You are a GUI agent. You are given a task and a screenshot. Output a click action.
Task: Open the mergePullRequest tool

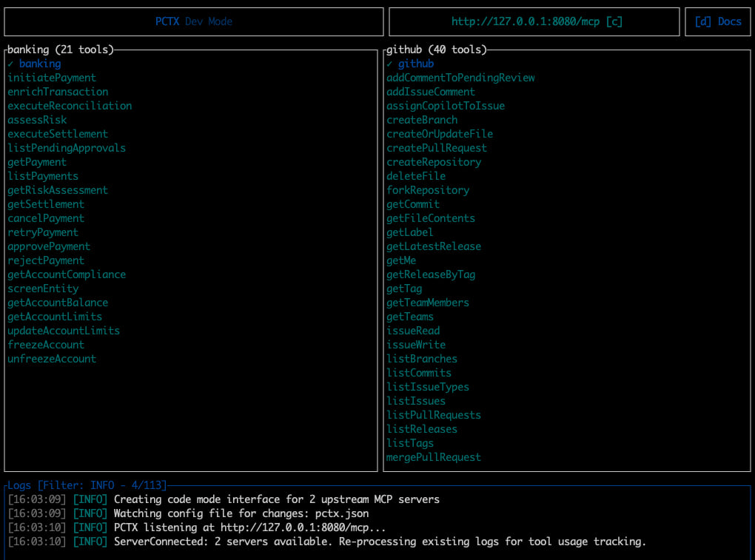pos(434,457)
